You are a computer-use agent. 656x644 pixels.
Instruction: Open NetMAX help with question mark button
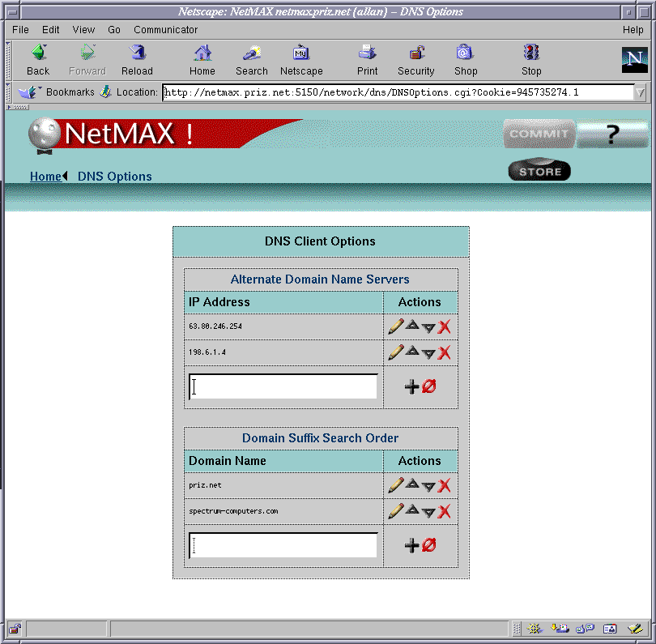(612, 134)
